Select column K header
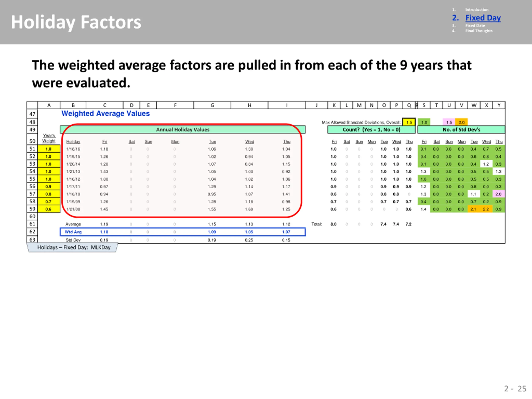The height and width of the screenshot is (399, 532). 334,105
